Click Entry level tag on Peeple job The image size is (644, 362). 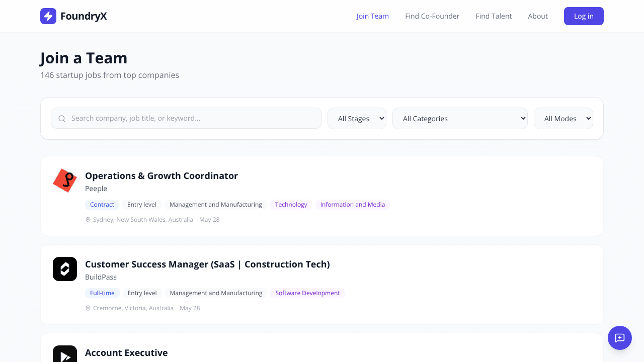[142, 205]
